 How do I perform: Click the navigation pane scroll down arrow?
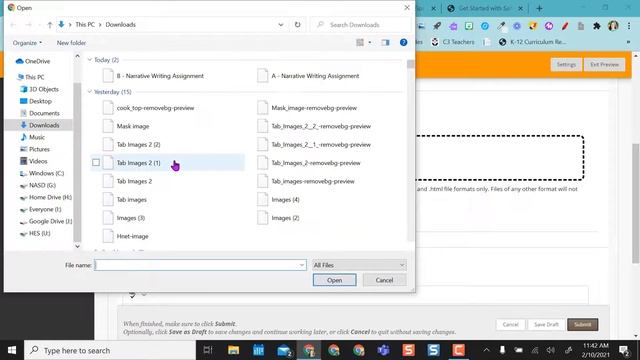point(78,246)
